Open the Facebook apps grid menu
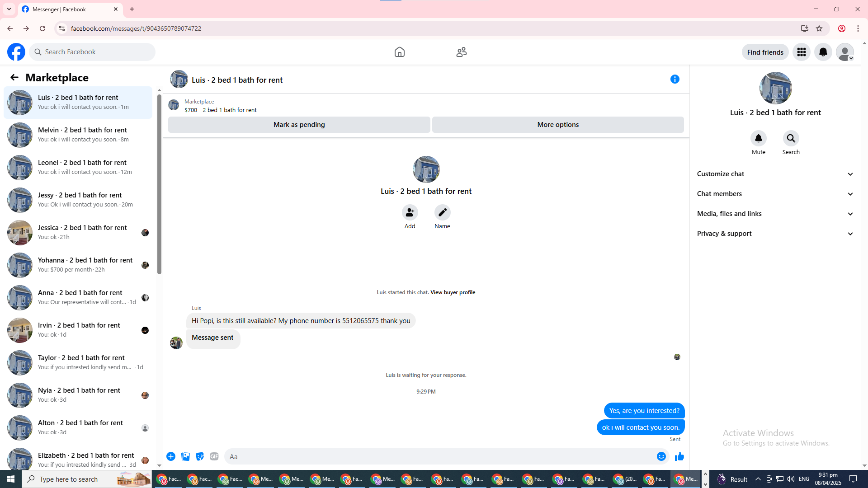 [x=801, y=52]
